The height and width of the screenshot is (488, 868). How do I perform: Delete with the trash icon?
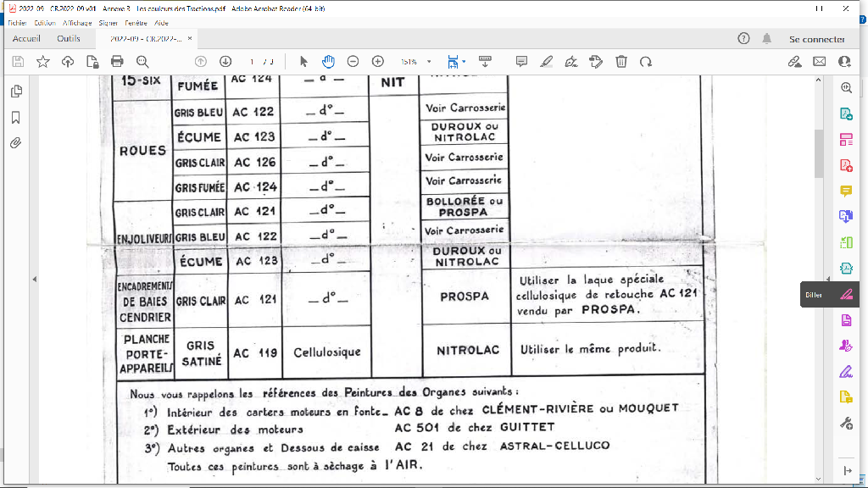(621, 61)
